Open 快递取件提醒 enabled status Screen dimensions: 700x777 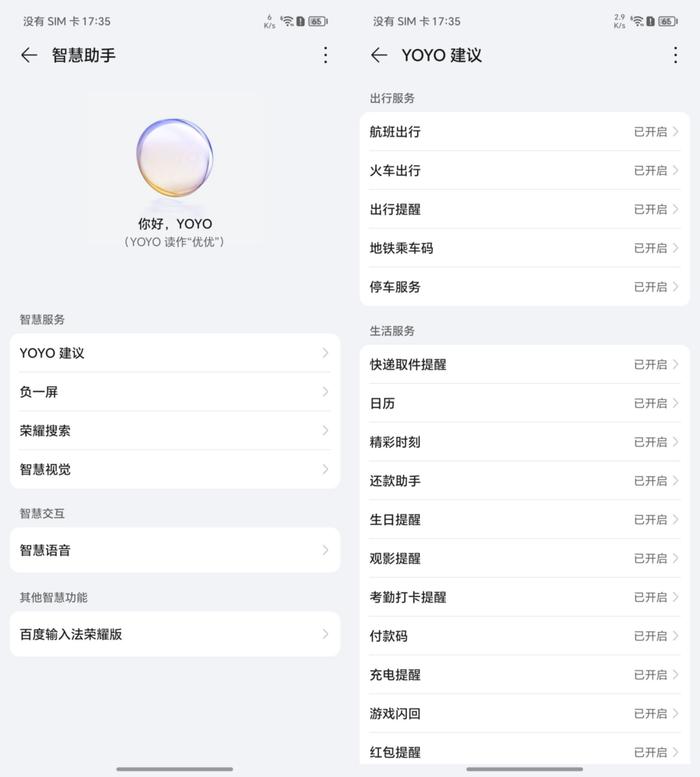point(655,365)
